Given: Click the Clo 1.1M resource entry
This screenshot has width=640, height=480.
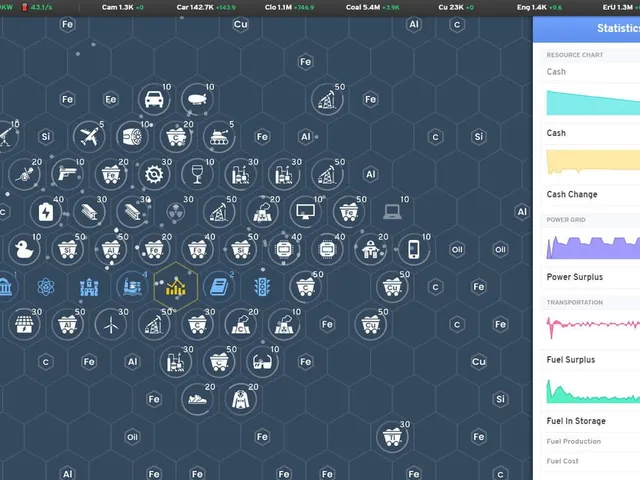Looking at the screenshot, I should pos(289,7).
